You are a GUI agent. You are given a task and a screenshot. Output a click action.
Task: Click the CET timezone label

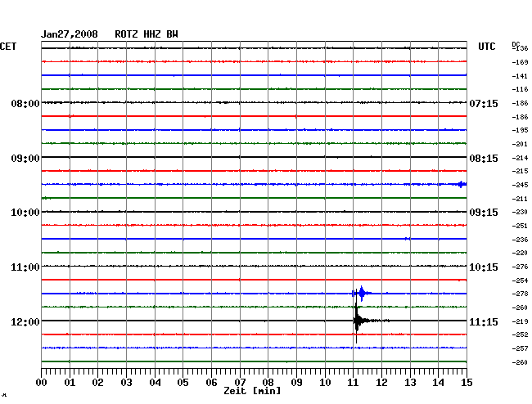8,47
